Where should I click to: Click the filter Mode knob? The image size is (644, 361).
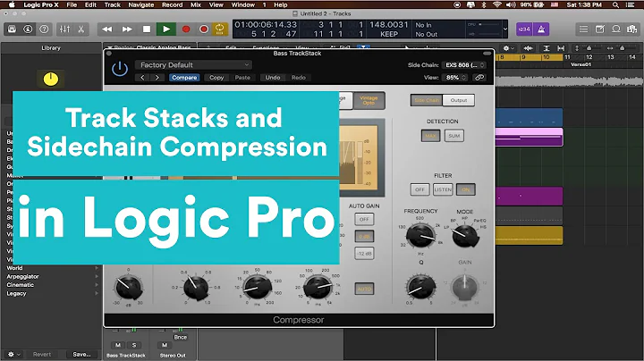click(x=465, y=236)
